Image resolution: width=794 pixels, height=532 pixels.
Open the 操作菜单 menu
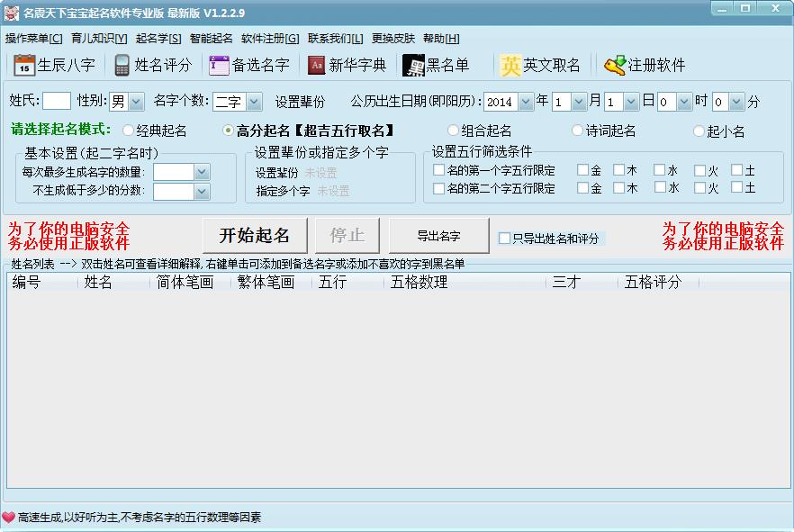[33, 39]
